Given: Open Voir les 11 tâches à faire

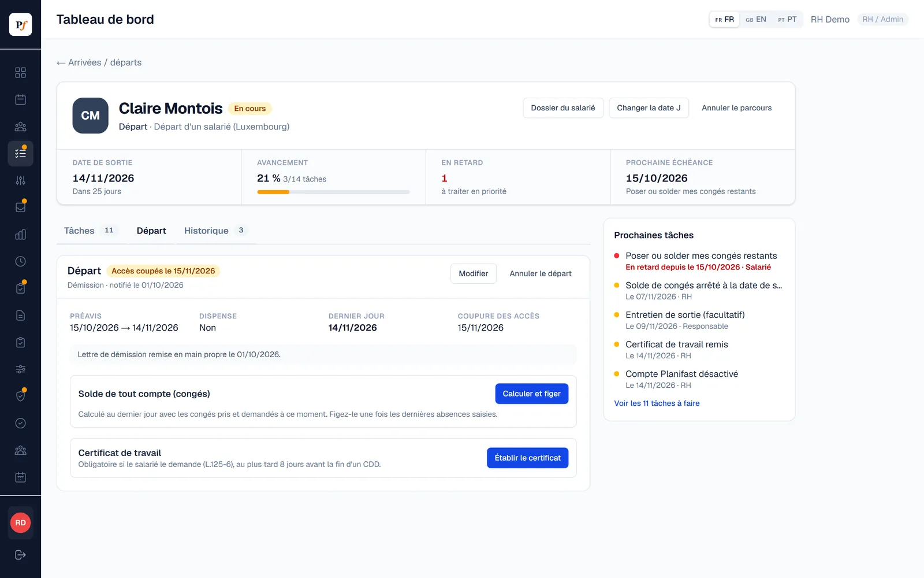Looking at the screenshot, I should pyautogui.click(x=657, y=403).
